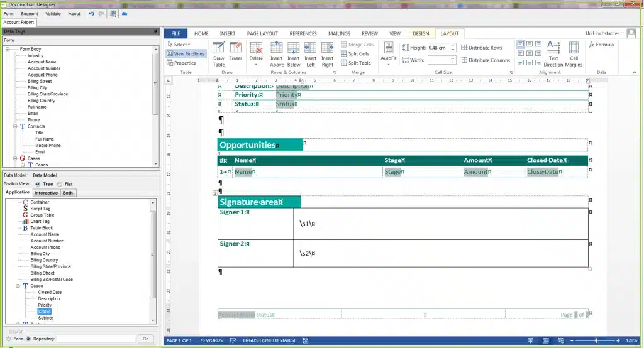Image resolution: width=644 pixels, height=348 pixels.
Task: Select the Eraser tool in ribbon
Action: pyautogui.click(x=235, y=52)
